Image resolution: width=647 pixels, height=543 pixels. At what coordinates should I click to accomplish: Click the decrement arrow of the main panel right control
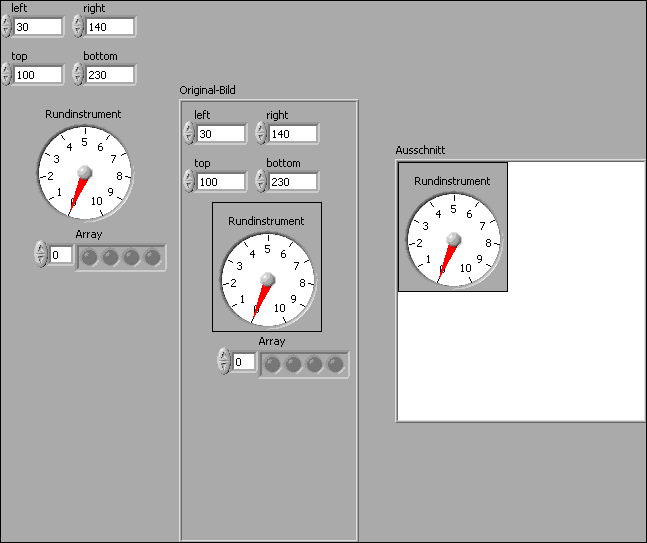click(x=78, y=31)
